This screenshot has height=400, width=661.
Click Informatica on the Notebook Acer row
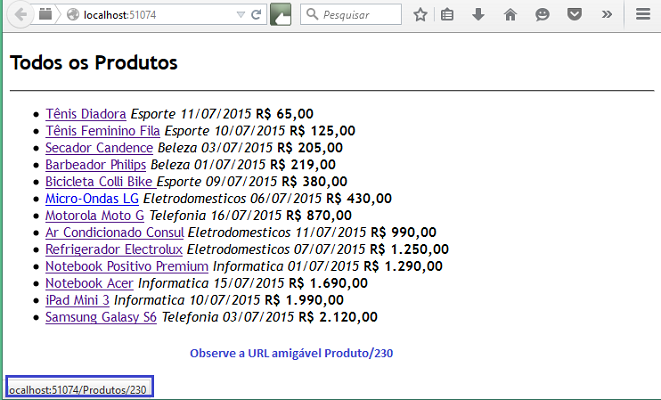point(173,283)
